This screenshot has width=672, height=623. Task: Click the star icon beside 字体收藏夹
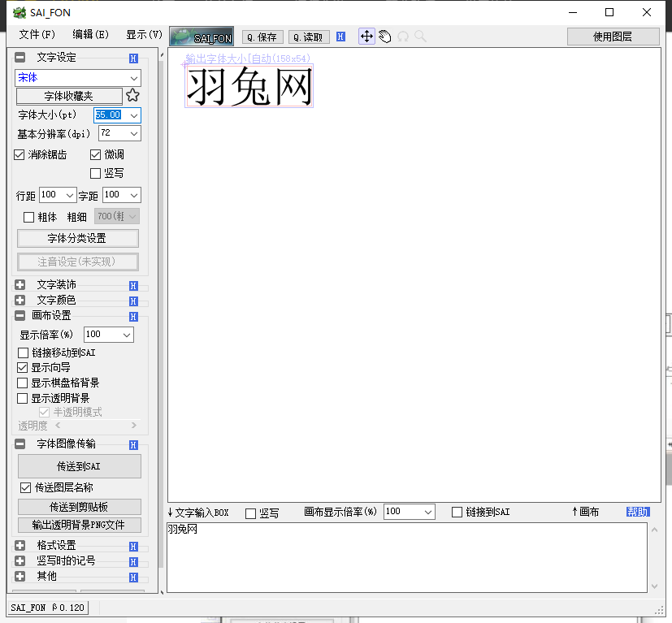(x=132, y=95)
